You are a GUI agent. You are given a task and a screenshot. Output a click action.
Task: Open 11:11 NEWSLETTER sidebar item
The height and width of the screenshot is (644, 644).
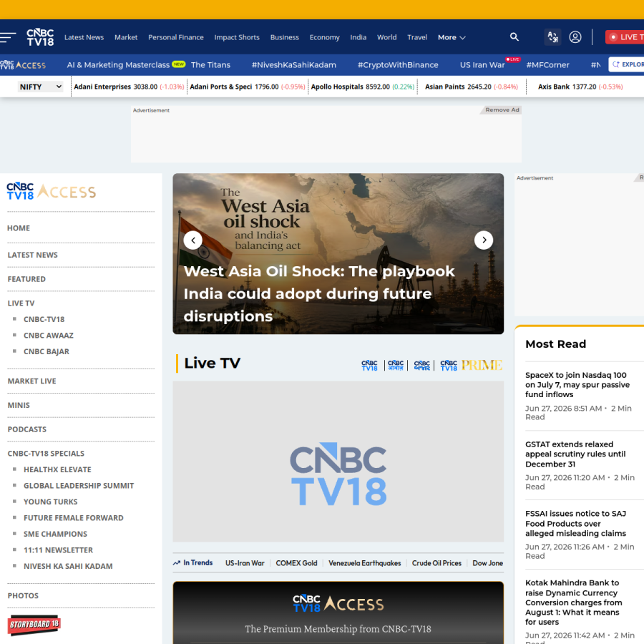59,550
